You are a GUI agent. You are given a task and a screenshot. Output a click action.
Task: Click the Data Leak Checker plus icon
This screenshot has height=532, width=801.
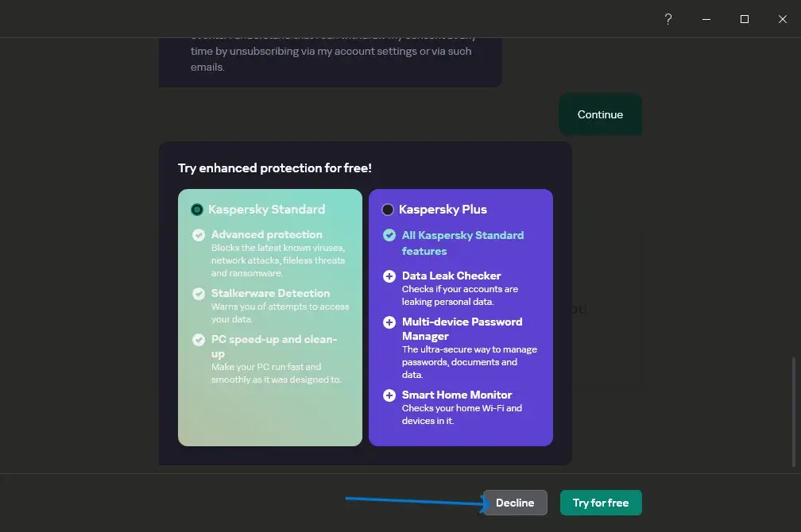(389, 276)
